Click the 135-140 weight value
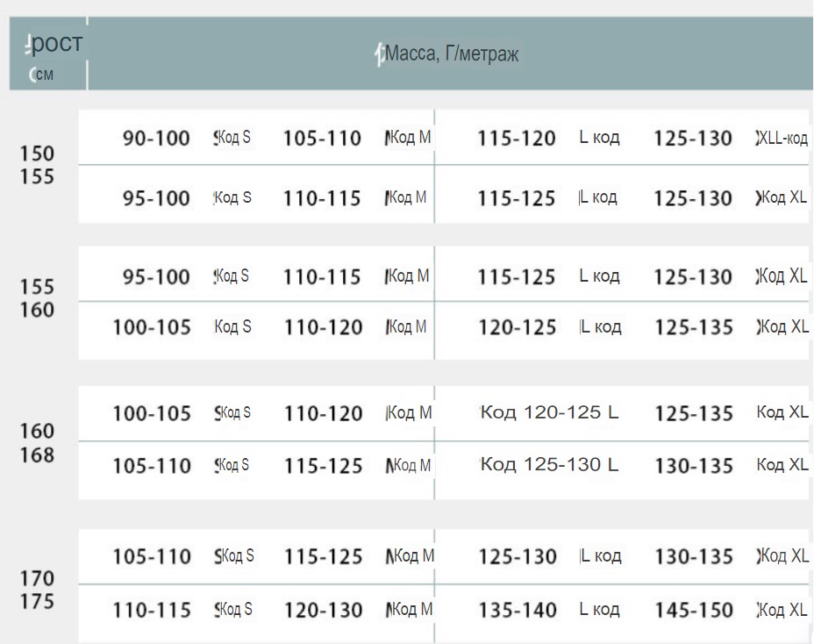The image size is (814, 644). click(x=518, y=610)
